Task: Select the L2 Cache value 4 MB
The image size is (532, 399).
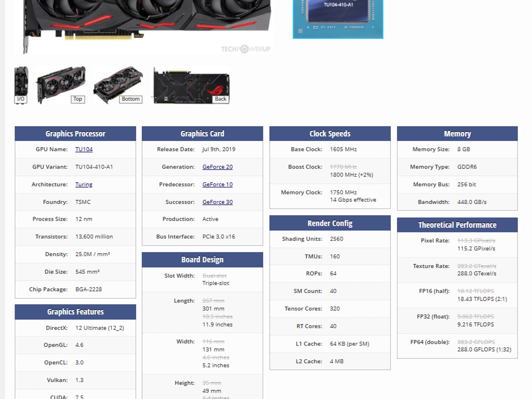Action: [337, 361]
